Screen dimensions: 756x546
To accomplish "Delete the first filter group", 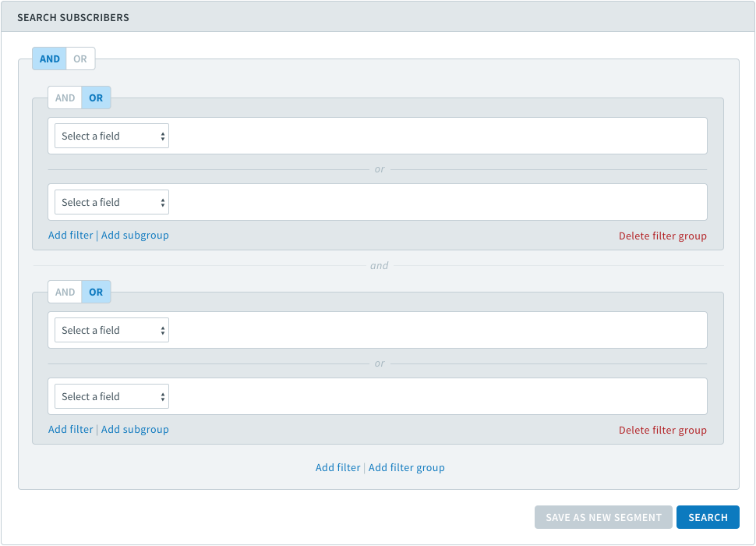I will point(662,236).
